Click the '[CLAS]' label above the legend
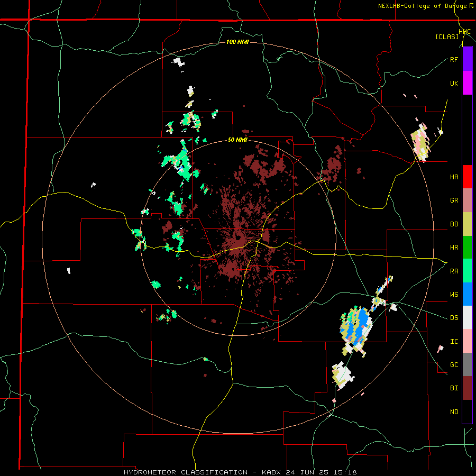The image size is (476, 476). click(x=447, y=37)
